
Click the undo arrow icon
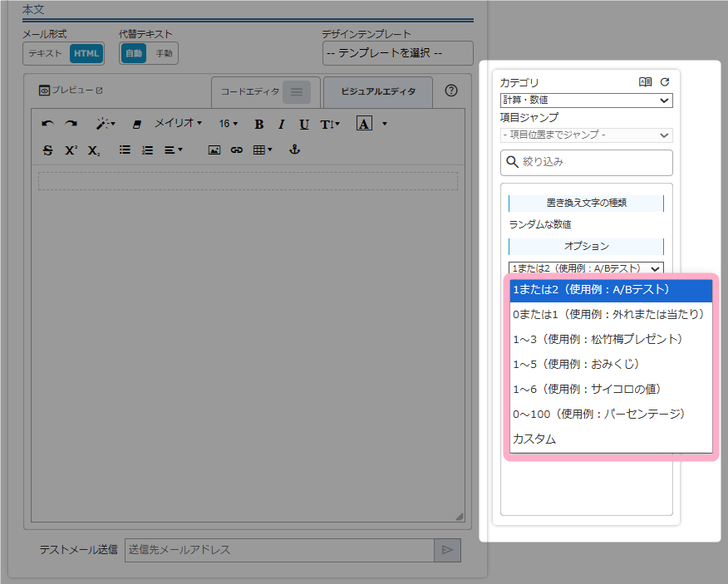[47, 124]
